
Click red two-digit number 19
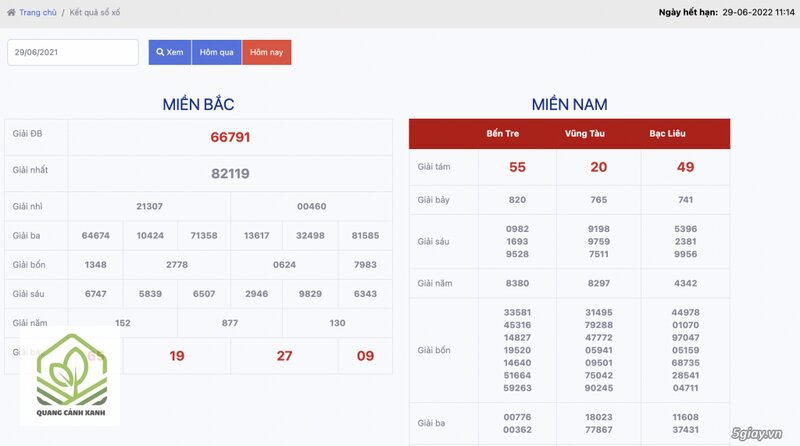pos(177,356)
